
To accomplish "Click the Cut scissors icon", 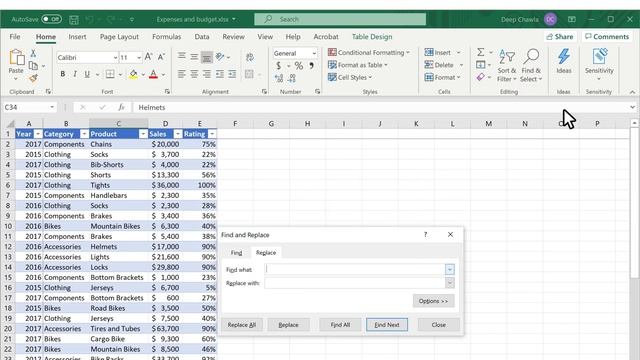I will [33, 53].
